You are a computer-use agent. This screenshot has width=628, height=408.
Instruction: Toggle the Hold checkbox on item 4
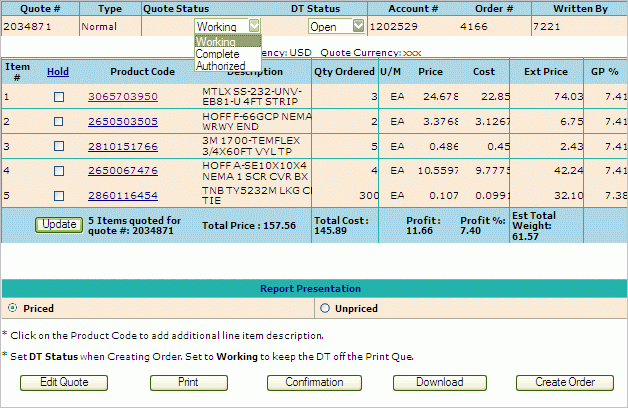click(x=58, y=171)
